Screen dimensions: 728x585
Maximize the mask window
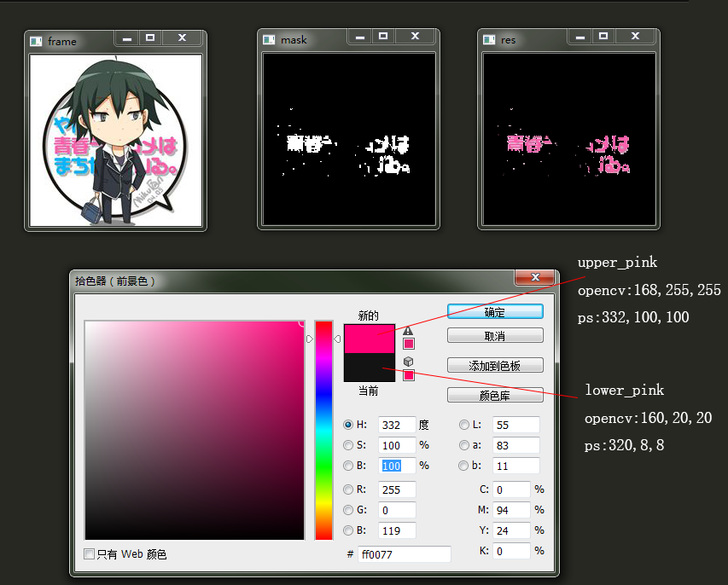tap(383, 36)
